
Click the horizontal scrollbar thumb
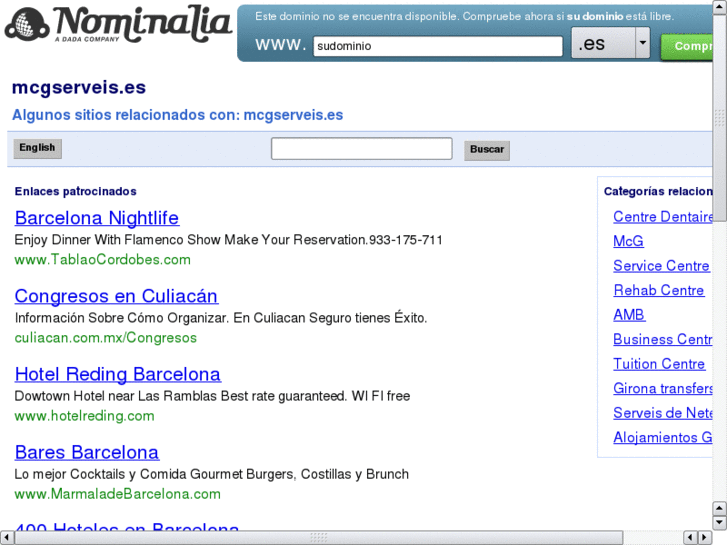(x=319, y=537)
